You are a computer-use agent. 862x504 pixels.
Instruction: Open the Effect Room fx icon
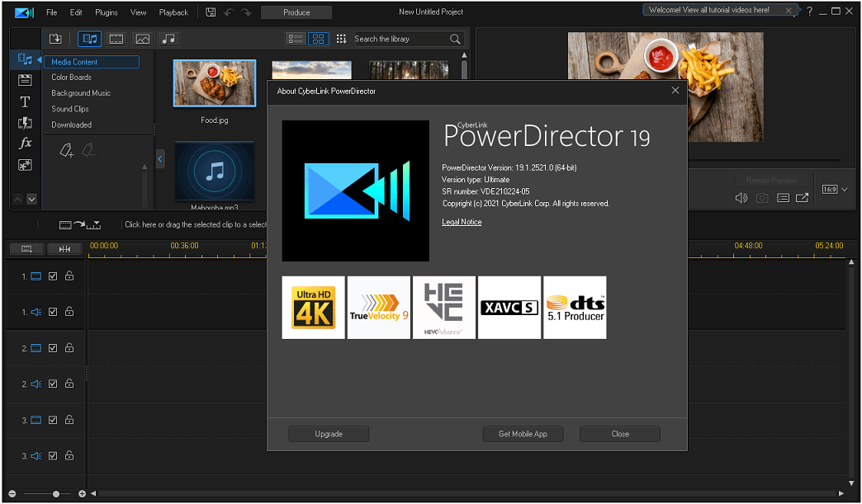tap(25, 144)
